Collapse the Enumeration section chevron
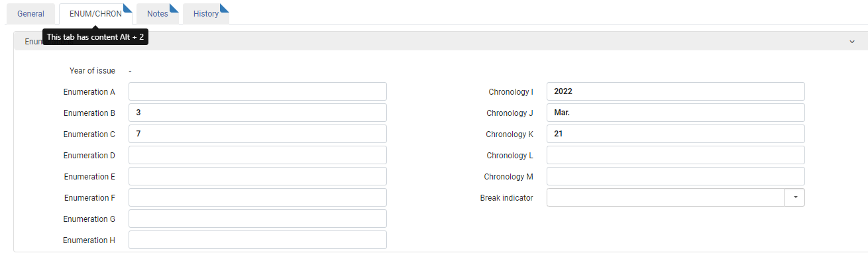 coord(852,41)
